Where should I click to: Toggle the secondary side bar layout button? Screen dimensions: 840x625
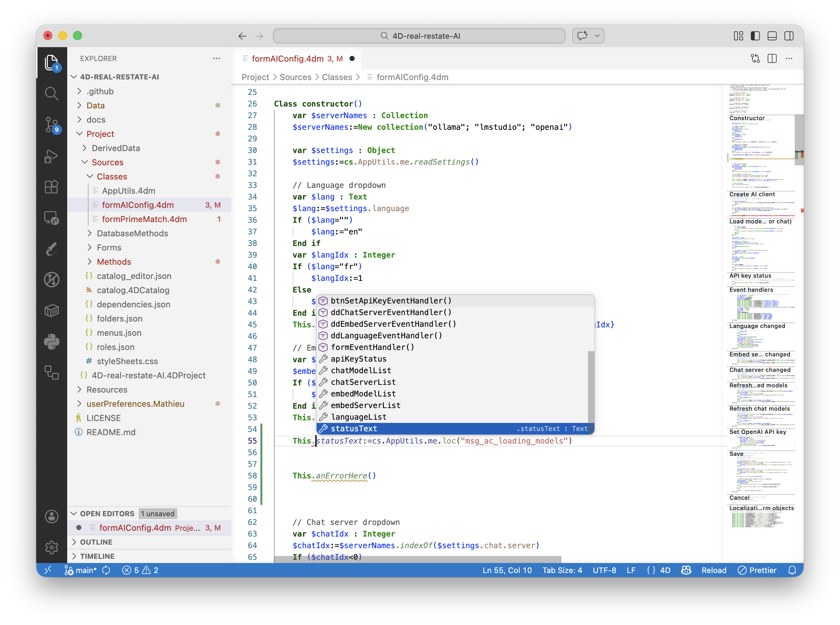pos(789,36)
